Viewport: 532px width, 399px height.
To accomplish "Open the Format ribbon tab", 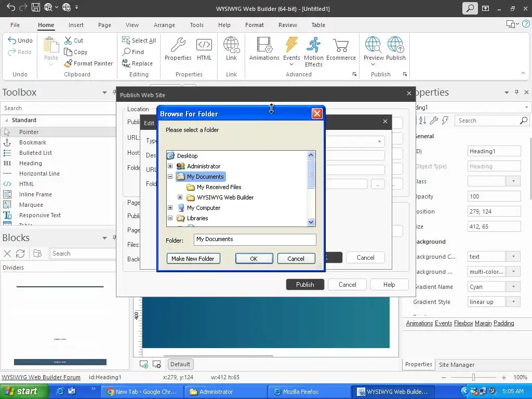I will [255, 25].
